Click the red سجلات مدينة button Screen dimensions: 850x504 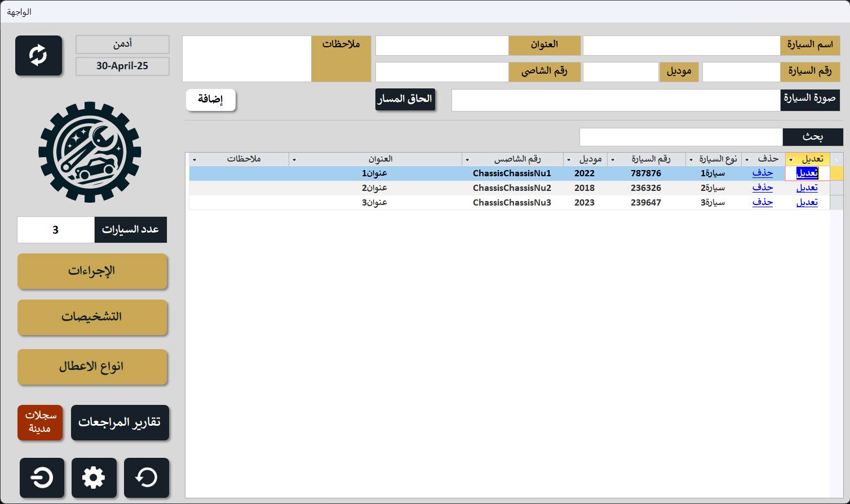pyautogui.click(x=40, y=422)
